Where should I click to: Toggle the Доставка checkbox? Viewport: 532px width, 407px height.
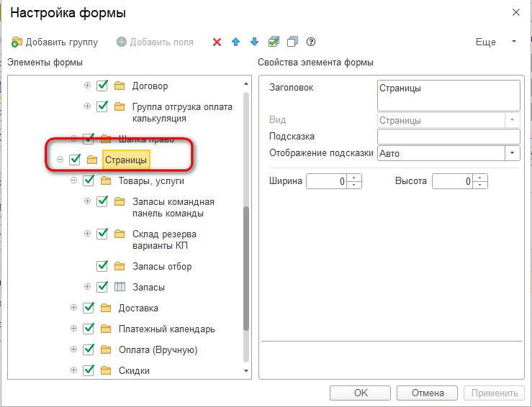[x=89, y=308]
